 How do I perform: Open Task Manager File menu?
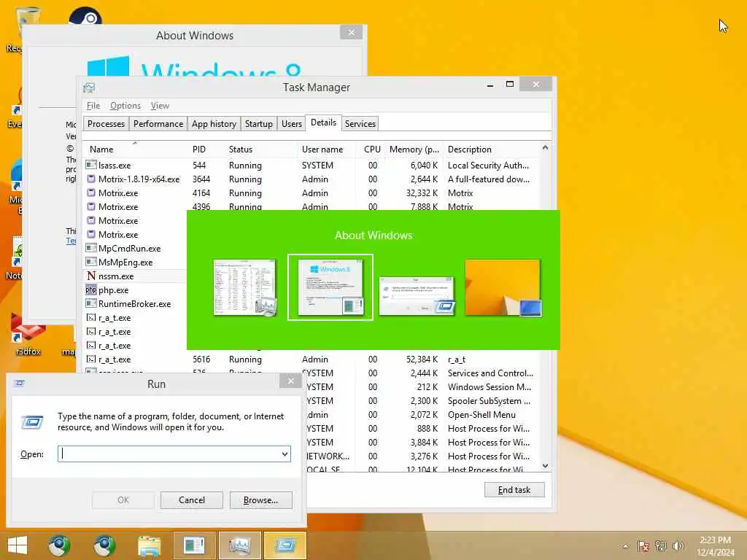(93, 106)
